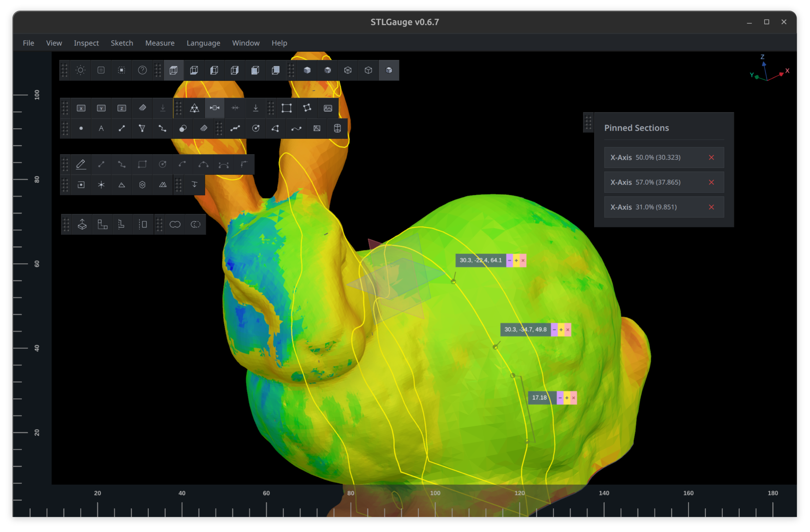Screen dimensions: 810x532
Task: Toggle the Y axis section plane
Action: [101, 108]
